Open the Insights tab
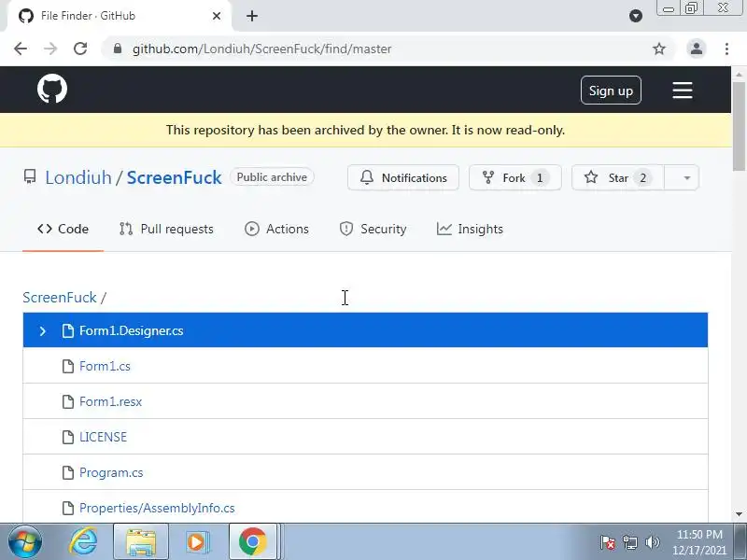Viewport: 747px width, 560px height. point(470,229)
